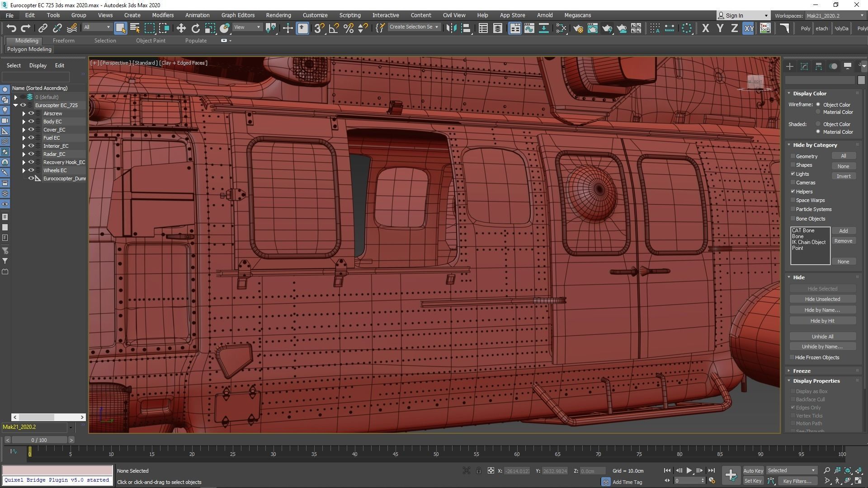Viewport: 868px width, 488px height.
Task: Activate the Rotate tool icon
Action: [195, 28]
